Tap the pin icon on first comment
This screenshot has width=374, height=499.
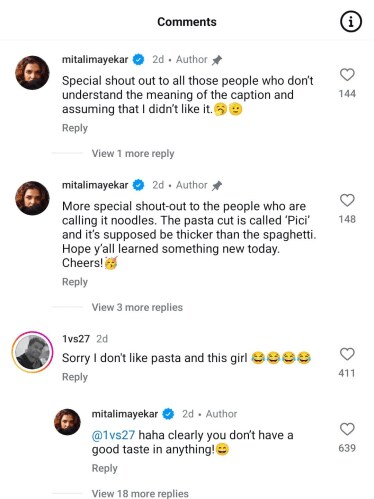217,60
